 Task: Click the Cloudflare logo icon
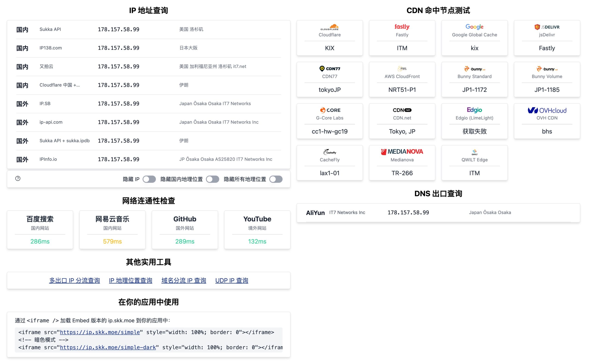(329, 27)
